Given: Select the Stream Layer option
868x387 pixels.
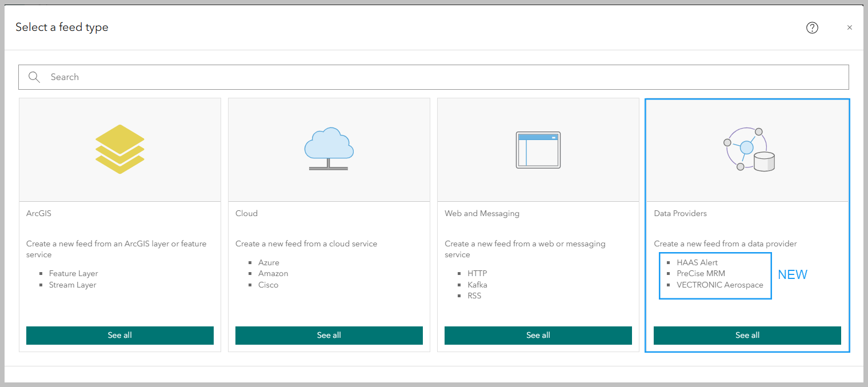Looking at the screenshot, I should (72, 285).
